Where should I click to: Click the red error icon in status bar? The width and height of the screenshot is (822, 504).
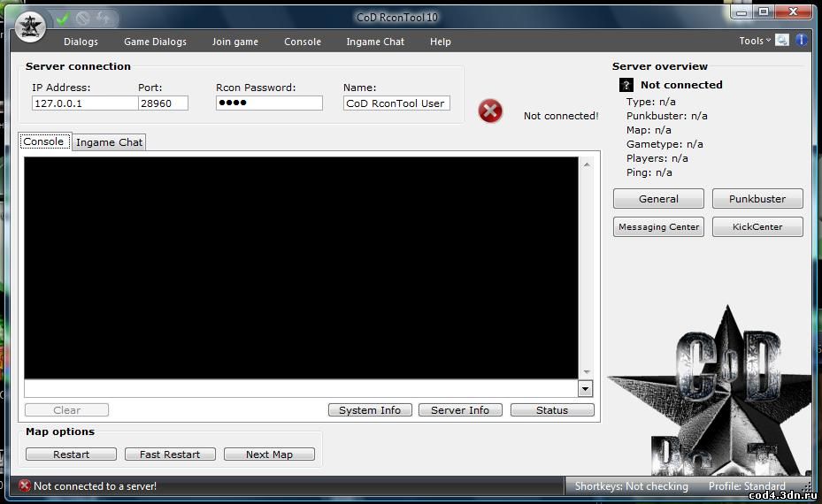point(25,485)
